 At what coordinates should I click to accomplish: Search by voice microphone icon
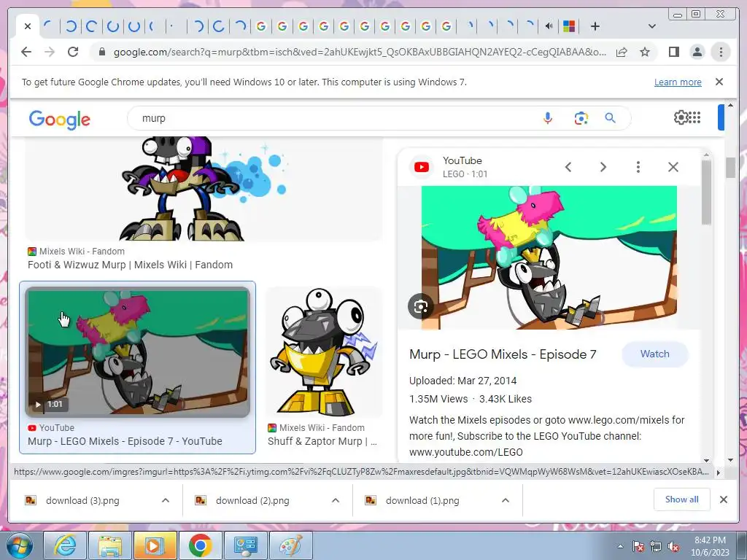[548, 118]
